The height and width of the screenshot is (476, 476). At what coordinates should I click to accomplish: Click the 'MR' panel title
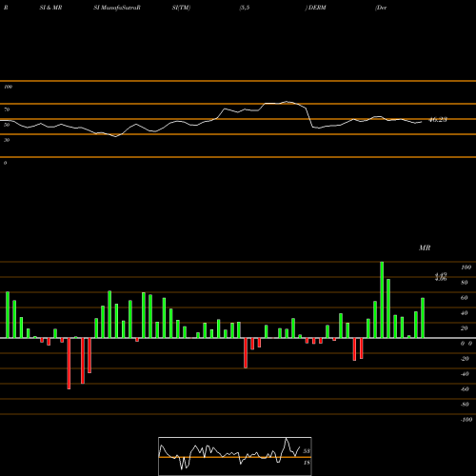[x=425, y=248]
